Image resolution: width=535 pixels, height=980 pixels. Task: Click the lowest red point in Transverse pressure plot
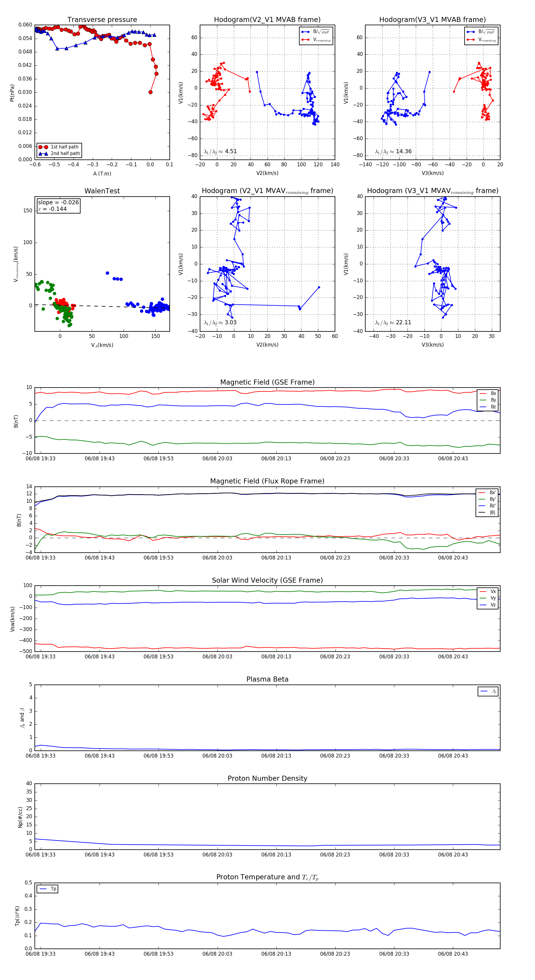(x=150, y=92)
